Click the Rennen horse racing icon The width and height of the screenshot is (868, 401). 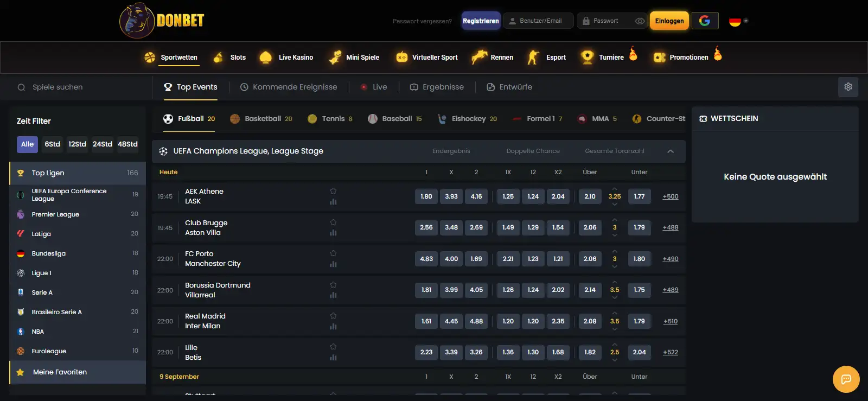[x=479, y=57]
